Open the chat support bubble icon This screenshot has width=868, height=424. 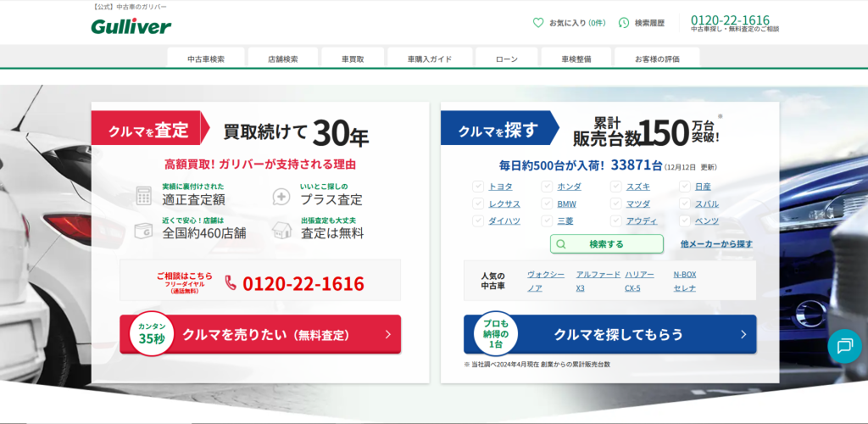843,345
